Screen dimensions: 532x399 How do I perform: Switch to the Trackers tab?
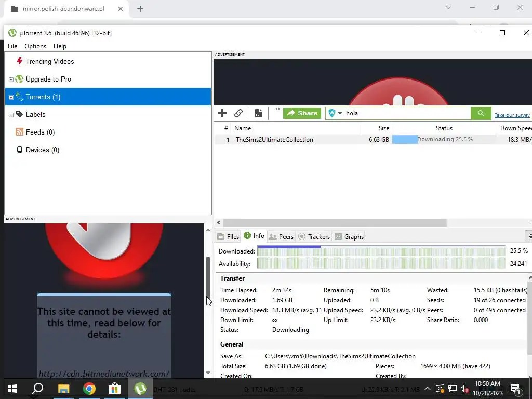pos(314,236)
